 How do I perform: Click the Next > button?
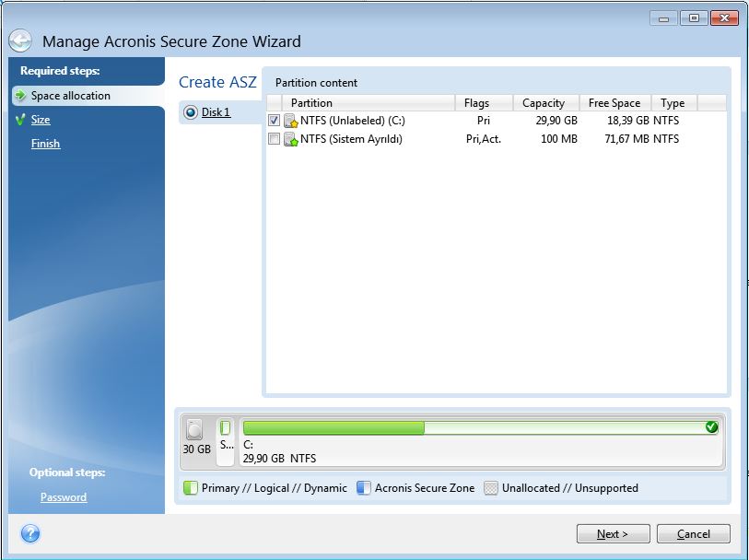(613, 533)
